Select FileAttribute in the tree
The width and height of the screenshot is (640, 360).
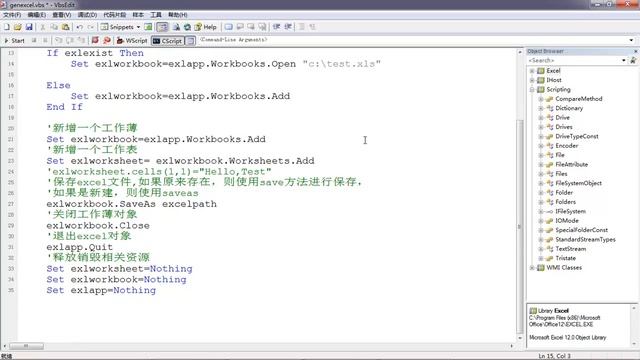click(x=571, y=164)
